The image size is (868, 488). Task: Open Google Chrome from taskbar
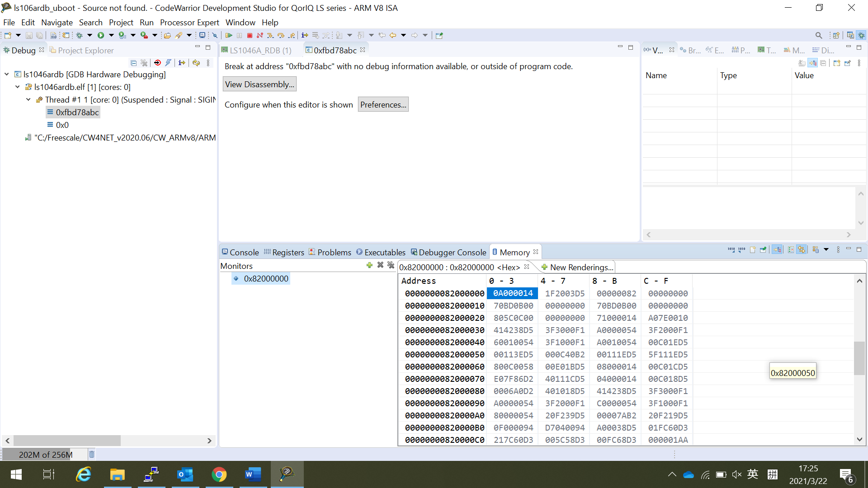tap(219, 474)
